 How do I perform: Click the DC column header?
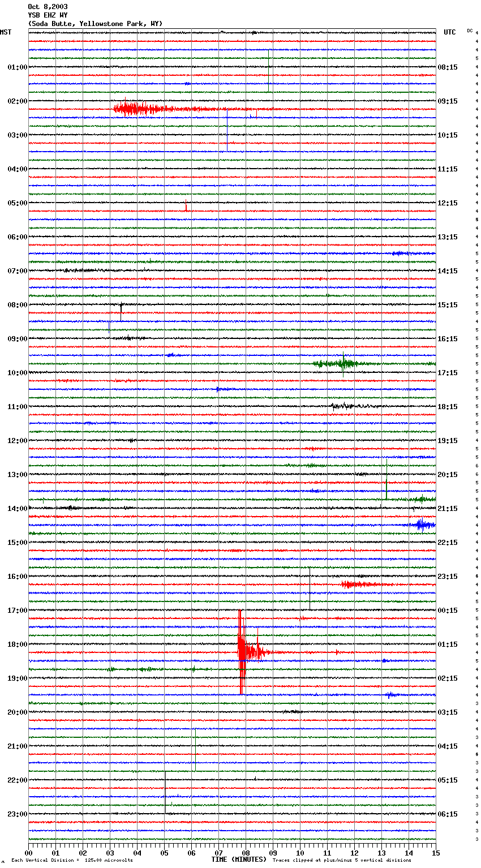pos(470,31)
